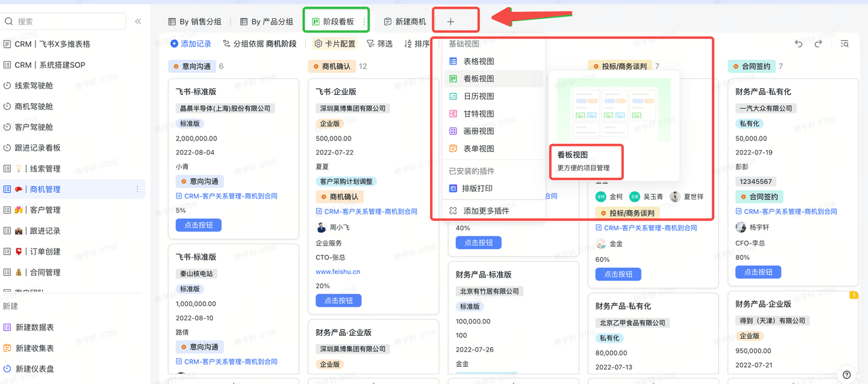Open www.feishu.cn link
This screenshot has height=384, width=868.
pyautogui.click(x=338, y=271)
